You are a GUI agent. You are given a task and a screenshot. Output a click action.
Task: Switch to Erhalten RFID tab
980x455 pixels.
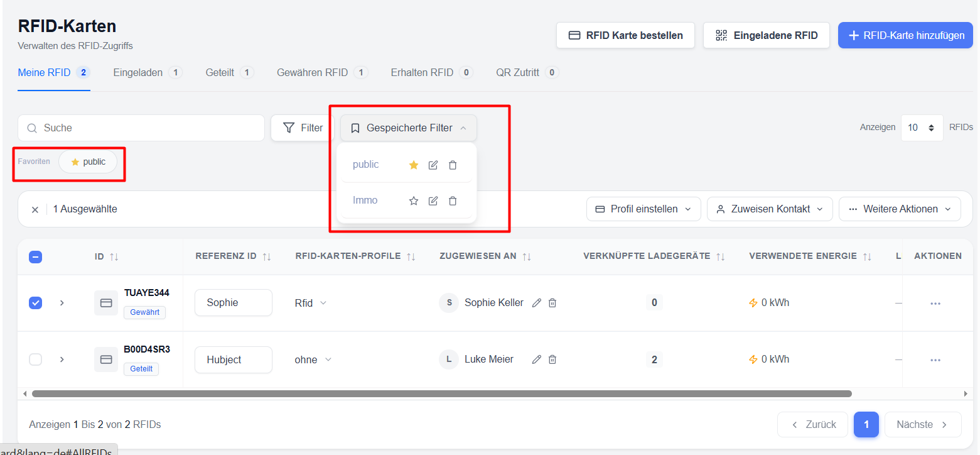tap(432, 73)
